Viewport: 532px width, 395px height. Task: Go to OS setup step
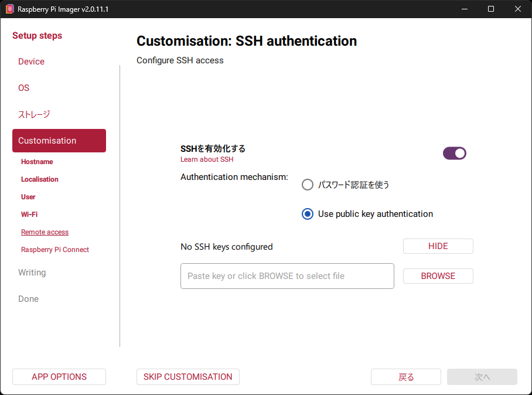[x=24, y=88]
